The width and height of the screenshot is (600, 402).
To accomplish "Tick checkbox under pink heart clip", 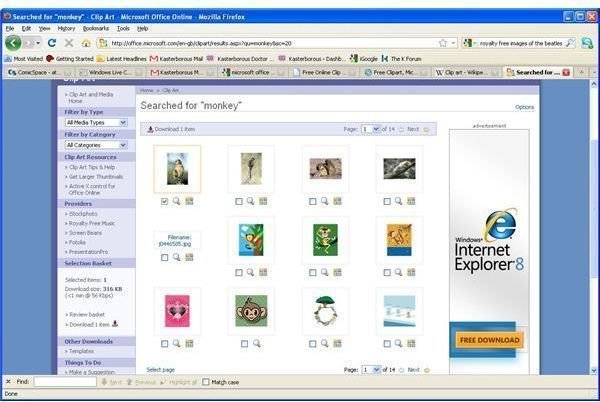I will click(x=165, y=343).
